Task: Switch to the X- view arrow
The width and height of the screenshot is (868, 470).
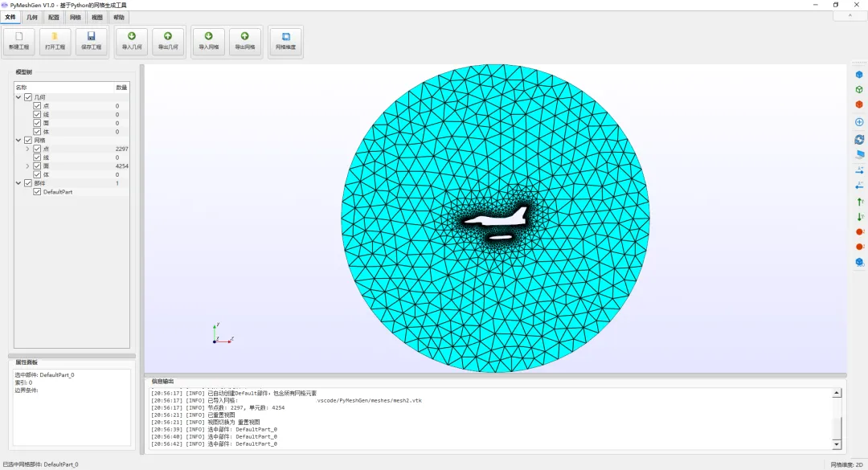Action: click(x=859, y=185)
